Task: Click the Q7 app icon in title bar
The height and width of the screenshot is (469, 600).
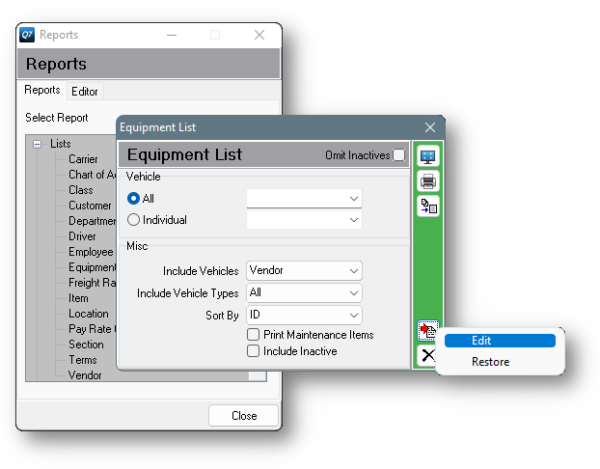Action: [27, 35]
